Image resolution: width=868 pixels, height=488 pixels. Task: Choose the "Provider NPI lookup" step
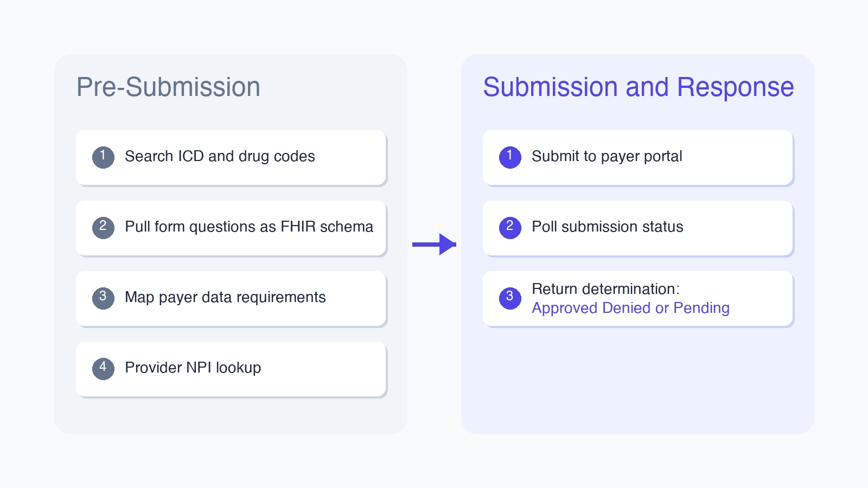193,368
